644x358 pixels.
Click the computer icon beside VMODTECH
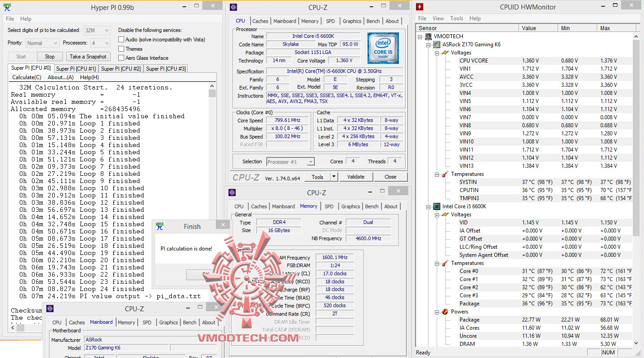coord(429,36)
